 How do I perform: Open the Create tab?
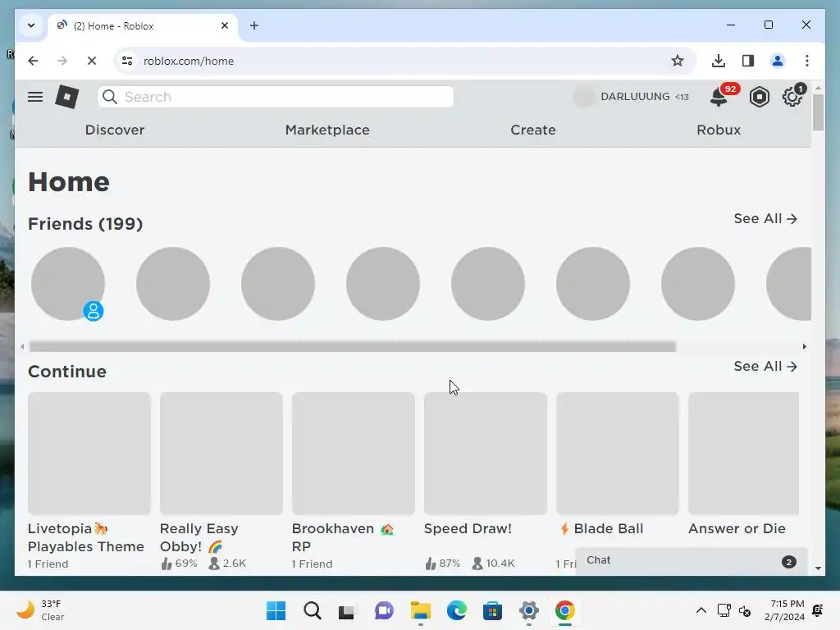pyautogui.click(x=533, y=130)
